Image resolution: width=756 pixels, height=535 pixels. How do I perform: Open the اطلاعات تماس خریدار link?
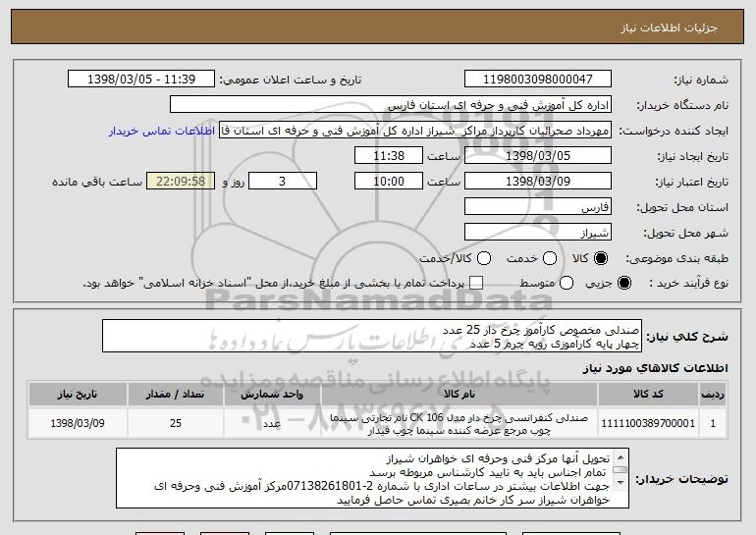(162, 131)
